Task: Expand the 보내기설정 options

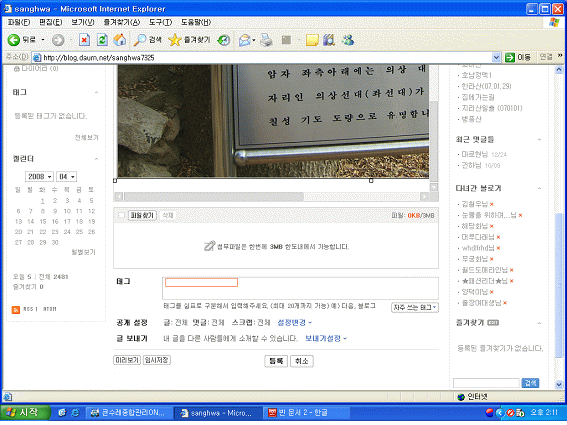Action: [326, 339]
